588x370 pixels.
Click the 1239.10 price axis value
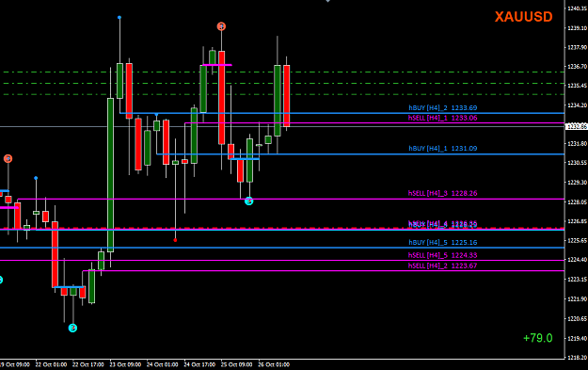point(578,28)
